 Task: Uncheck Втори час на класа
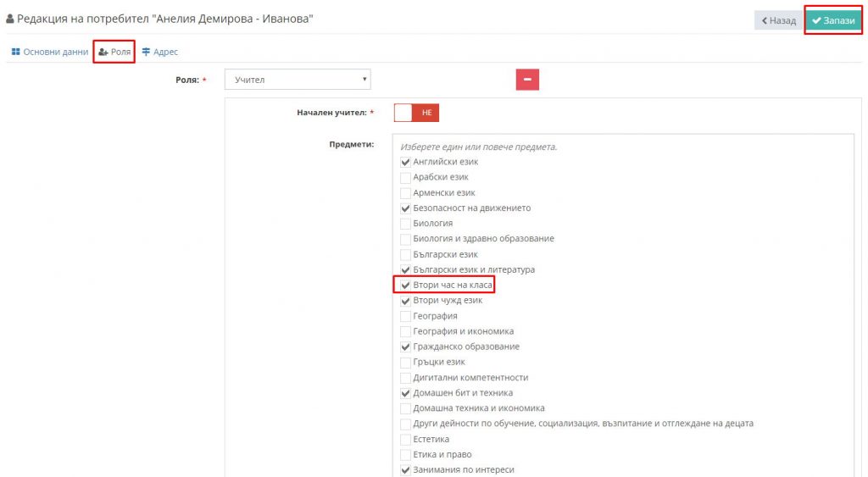pos(405,286)
